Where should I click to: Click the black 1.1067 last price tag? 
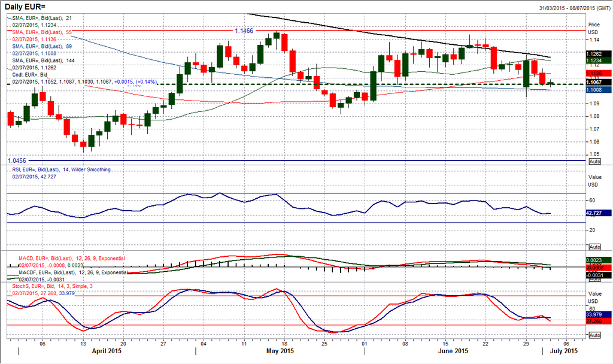click(x=599, y=82)
